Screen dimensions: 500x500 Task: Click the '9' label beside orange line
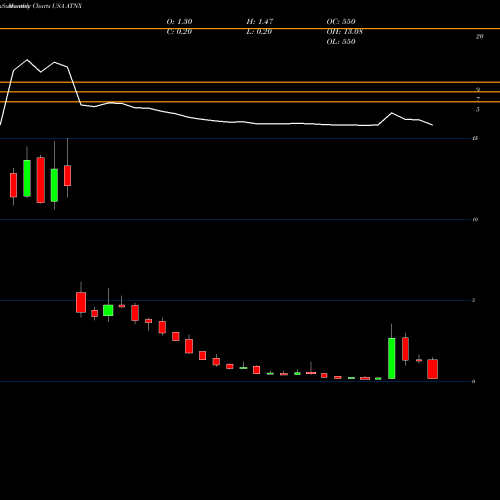(478, 89)
